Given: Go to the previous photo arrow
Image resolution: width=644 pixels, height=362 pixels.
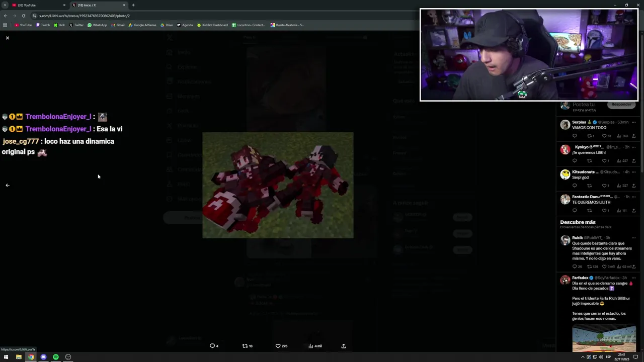Looking at the screenshot, I should pos(8,185).
